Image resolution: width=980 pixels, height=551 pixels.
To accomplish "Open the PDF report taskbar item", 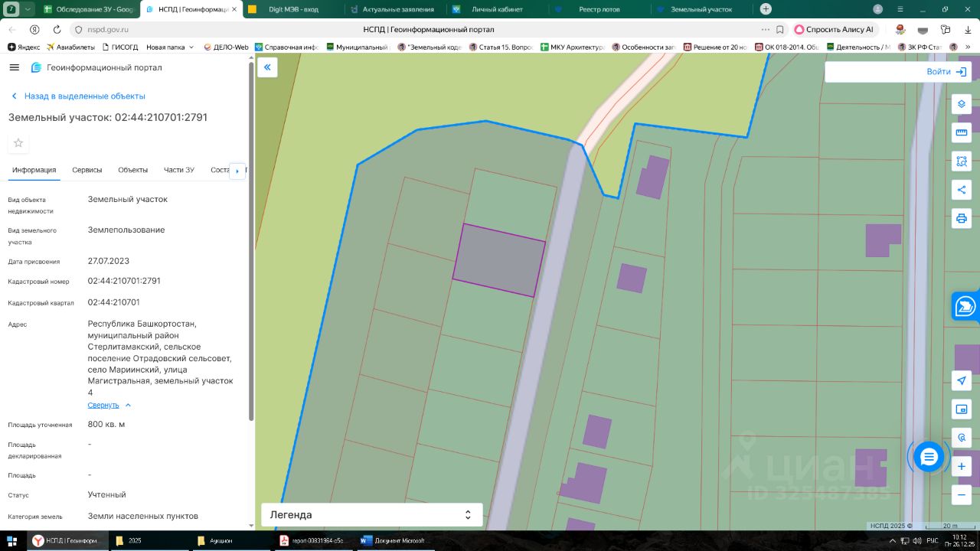I will click(314, 540).
